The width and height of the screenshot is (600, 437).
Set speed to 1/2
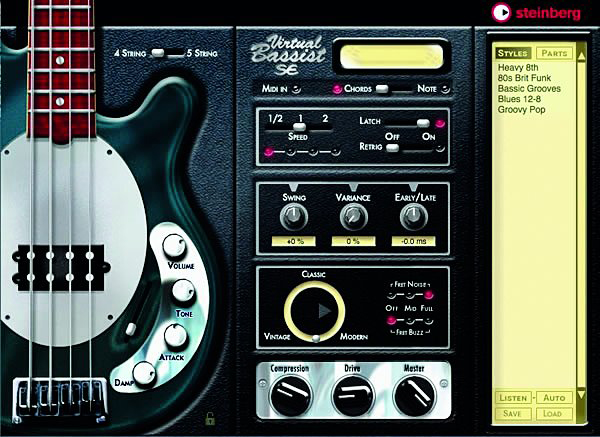click(x=275, y=119)
